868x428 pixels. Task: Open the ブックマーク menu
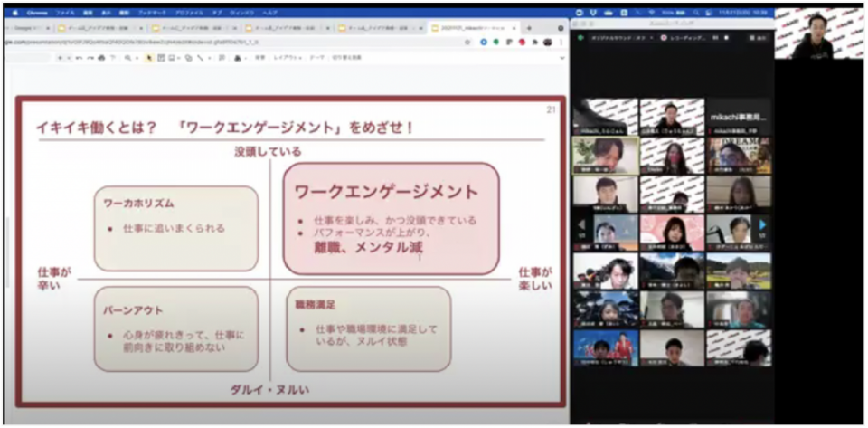(152, 13)
